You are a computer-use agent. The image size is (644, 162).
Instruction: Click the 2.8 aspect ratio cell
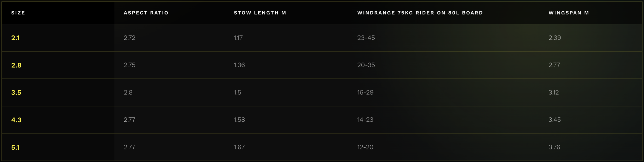tap(128, 92)
